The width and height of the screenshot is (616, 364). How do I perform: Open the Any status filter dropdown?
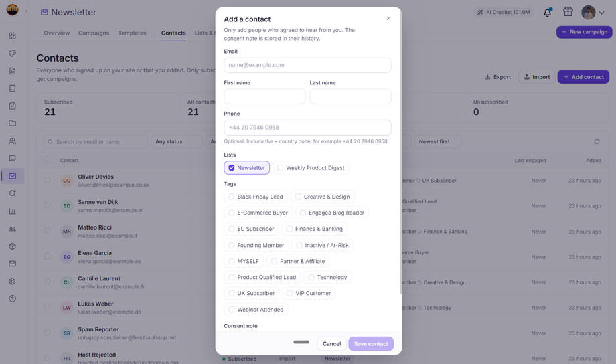[176, 141]
